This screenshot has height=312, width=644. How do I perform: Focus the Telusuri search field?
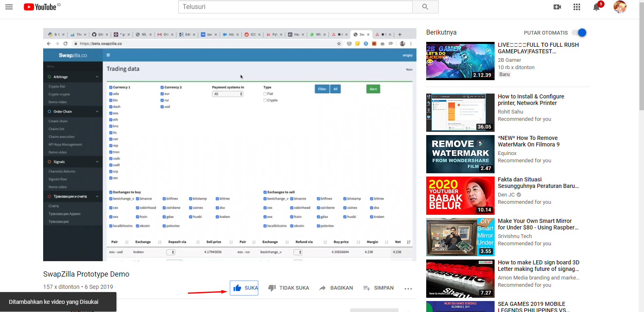coord(296,7)
